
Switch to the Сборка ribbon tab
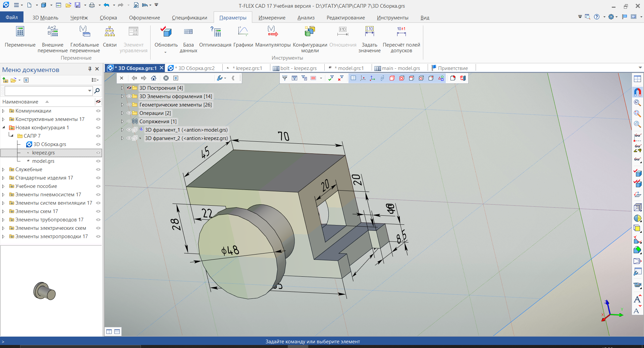[108, 18]
